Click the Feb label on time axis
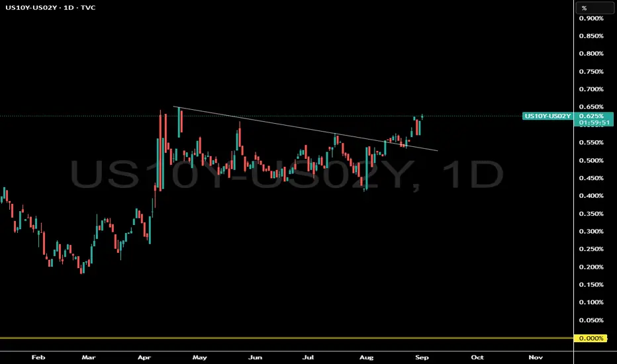The image size is (617, 364). (x=38, y=357)
